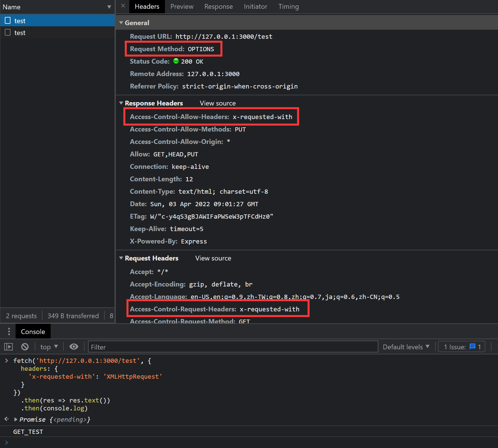Open live expression eye icon

74,347
